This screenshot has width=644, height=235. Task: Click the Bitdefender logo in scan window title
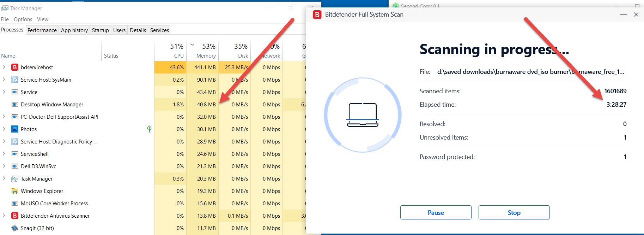tap(317, 14)
